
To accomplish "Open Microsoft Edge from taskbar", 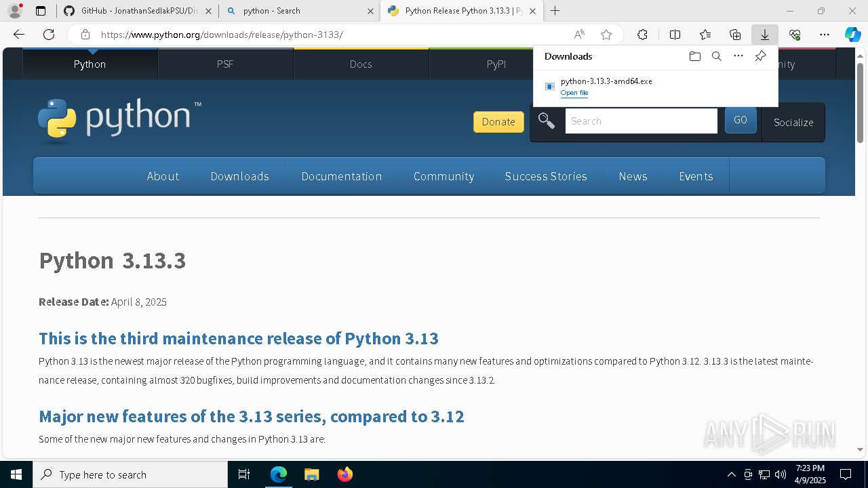I will (279, 474).
